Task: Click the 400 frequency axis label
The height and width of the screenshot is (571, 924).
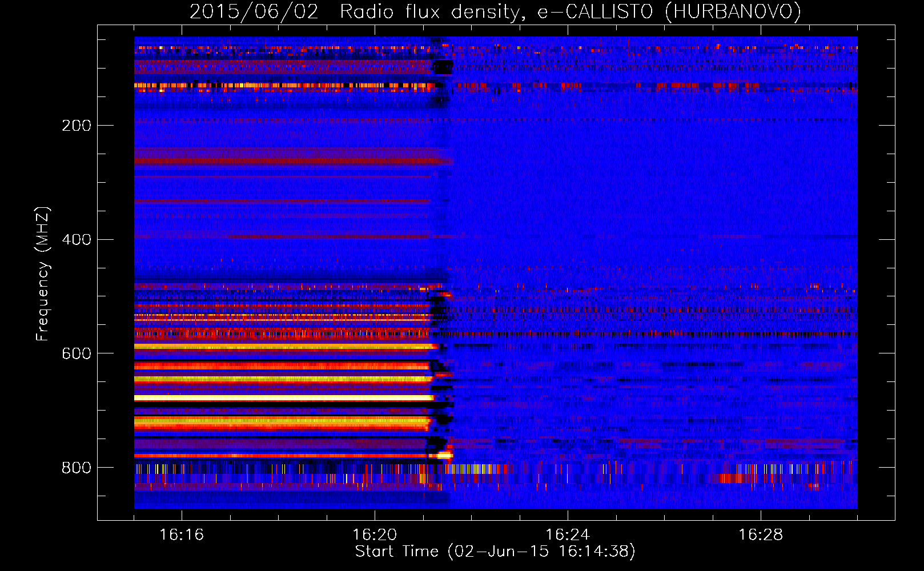Action: coord(77,240)
